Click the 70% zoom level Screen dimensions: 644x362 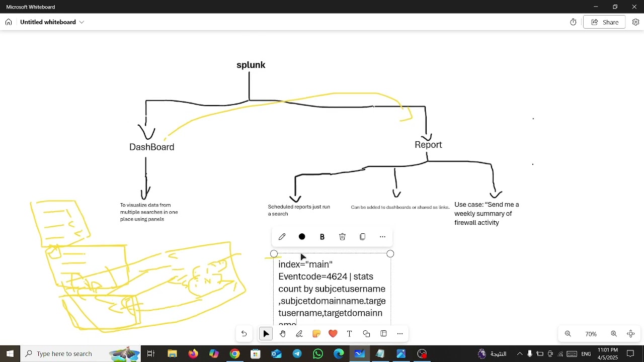[591, 334]
